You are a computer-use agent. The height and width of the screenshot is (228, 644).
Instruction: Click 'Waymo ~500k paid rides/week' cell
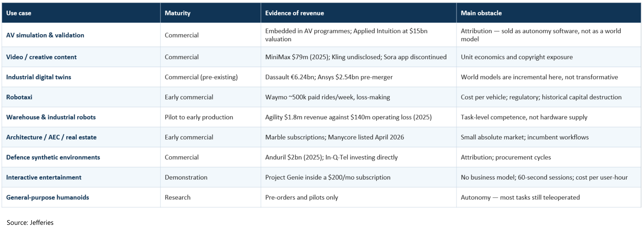[359, 97]
